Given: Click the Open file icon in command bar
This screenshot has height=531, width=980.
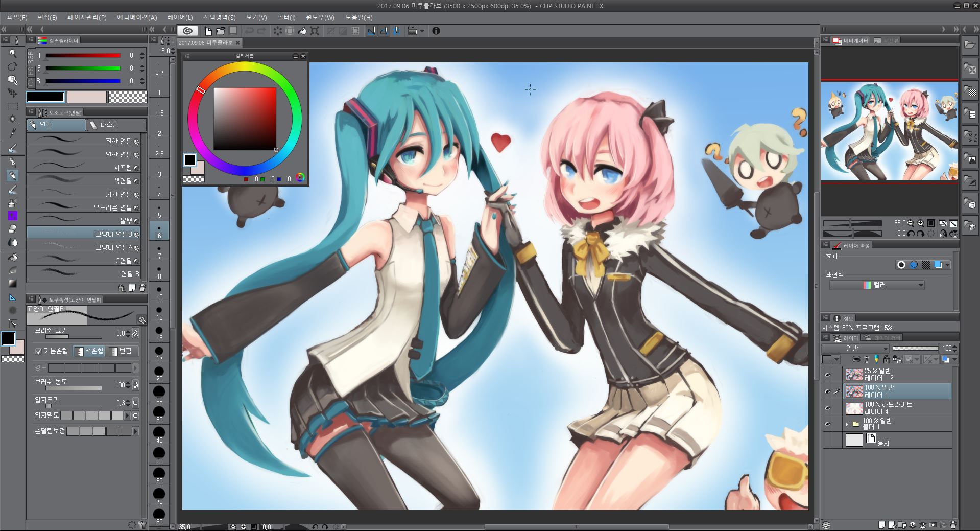Looking at the screenshot, I should coord(220,31).
